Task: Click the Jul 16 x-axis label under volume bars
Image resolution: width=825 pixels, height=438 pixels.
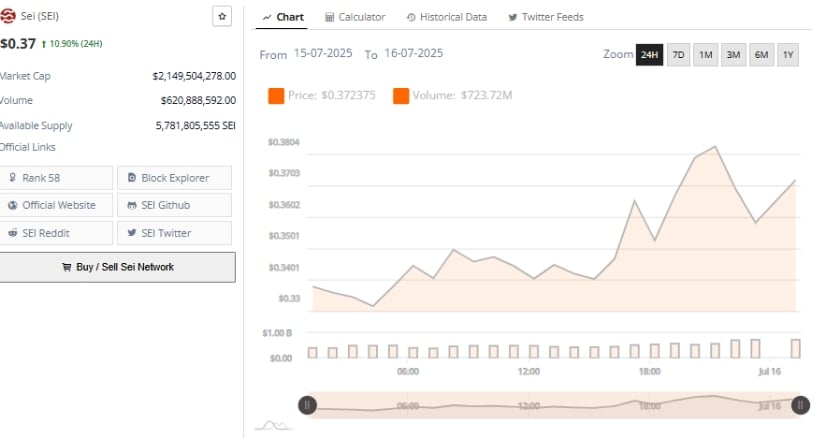Action: pyautogui.click(x=770, y=372)
